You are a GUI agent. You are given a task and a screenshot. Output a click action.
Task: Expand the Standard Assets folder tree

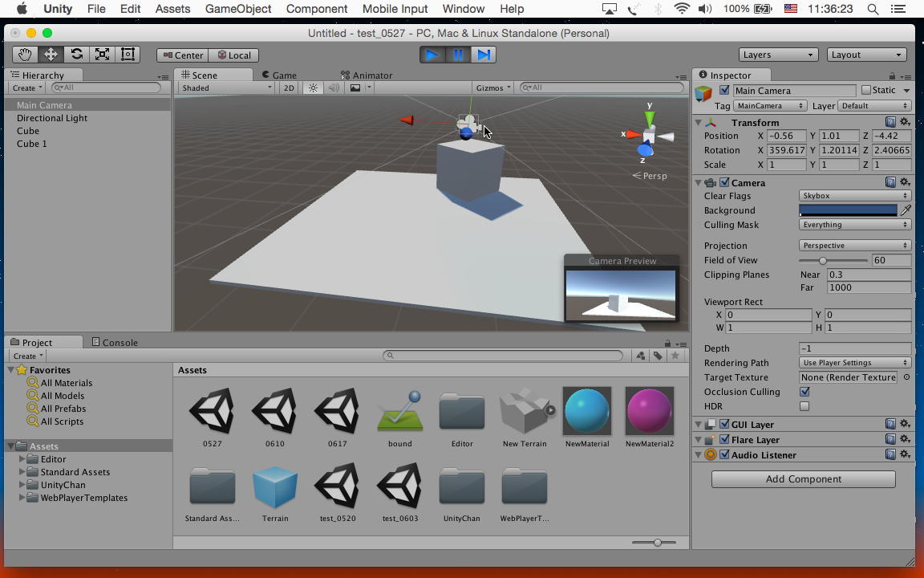tap(22, 472)
